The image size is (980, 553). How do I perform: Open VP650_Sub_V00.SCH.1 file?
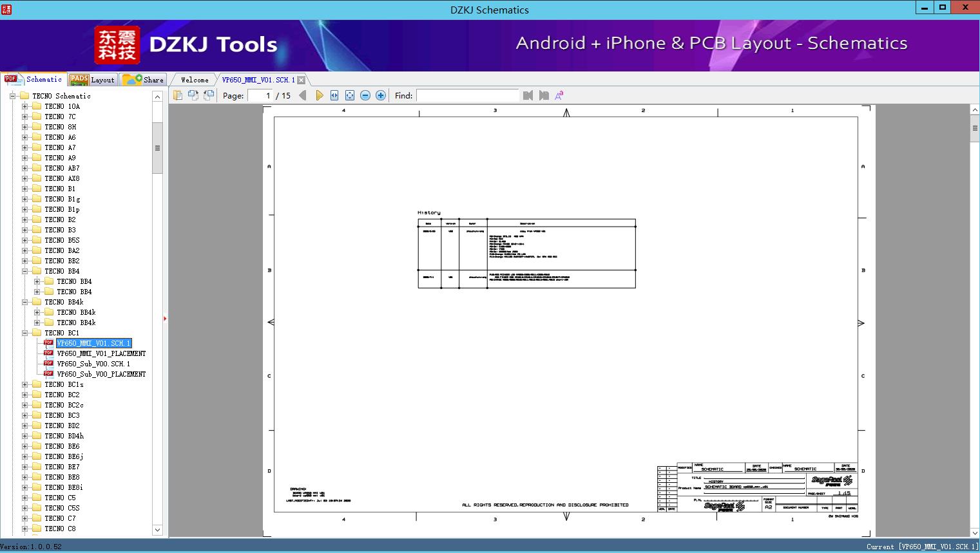[93, 364]
